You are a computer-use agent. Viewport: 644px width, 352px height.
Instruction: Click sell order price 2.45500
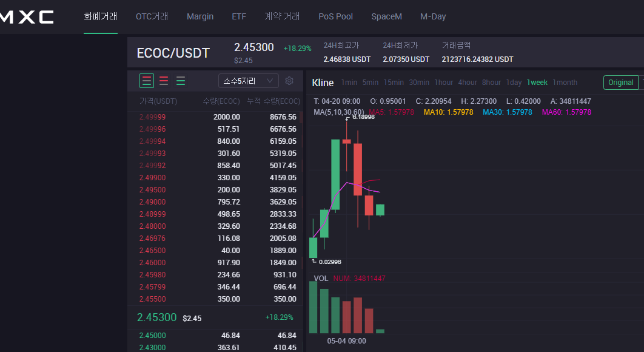click(152, 299)
